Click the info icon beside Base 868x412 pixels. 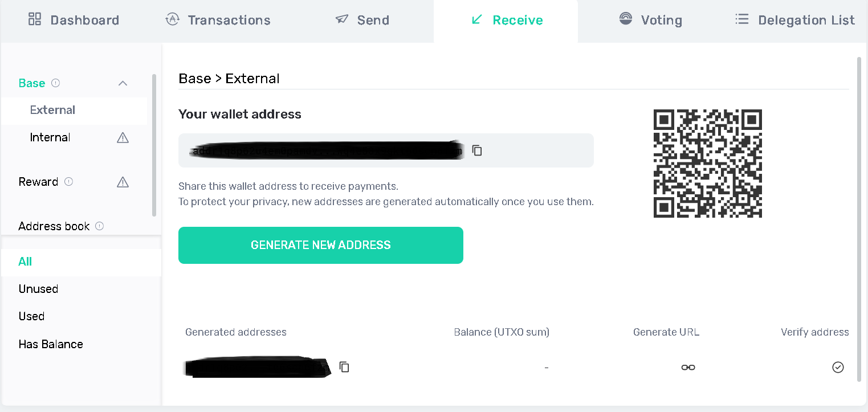point(55,83)
